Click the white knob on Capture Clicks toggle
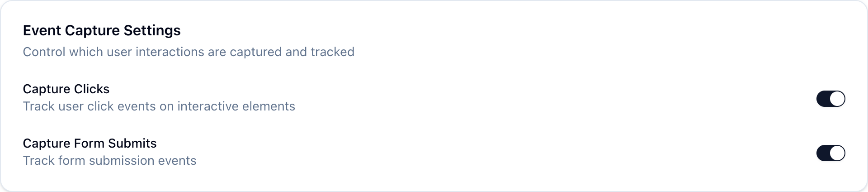The image size is (868, 192). coord(837,99)
